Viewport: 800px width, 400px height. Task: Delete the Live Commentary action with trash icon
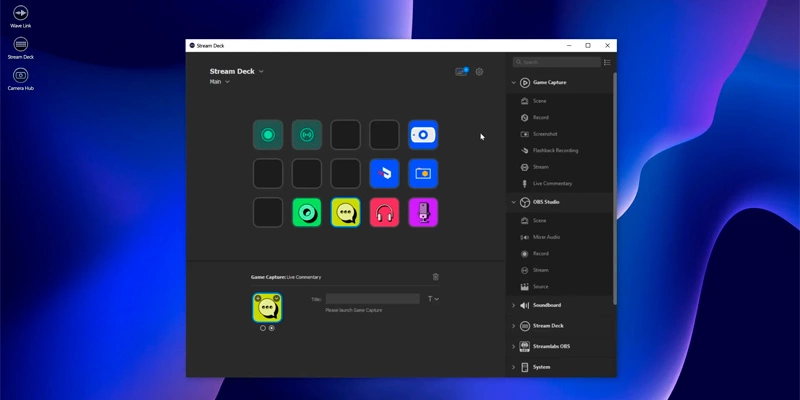coord(436,277)
